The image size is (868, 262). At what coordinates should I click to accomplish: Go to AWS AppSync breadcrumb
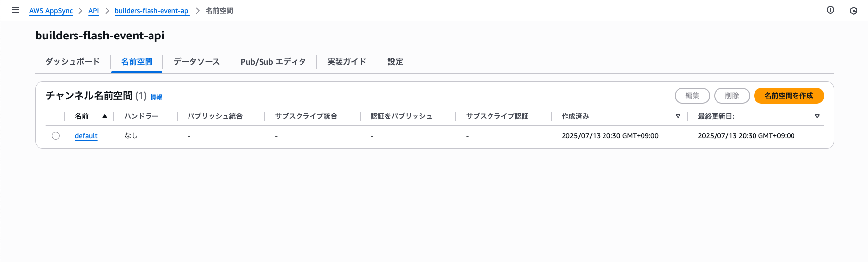51,11
